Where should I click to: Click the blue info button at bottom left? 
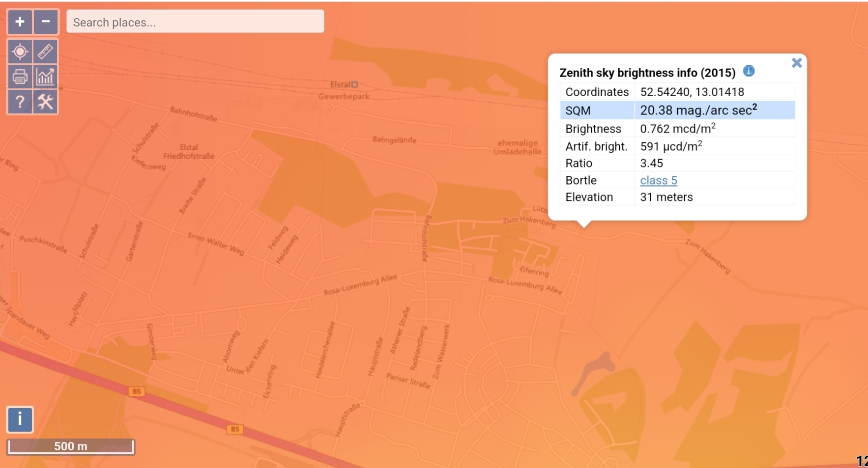(x=20, y=419)
